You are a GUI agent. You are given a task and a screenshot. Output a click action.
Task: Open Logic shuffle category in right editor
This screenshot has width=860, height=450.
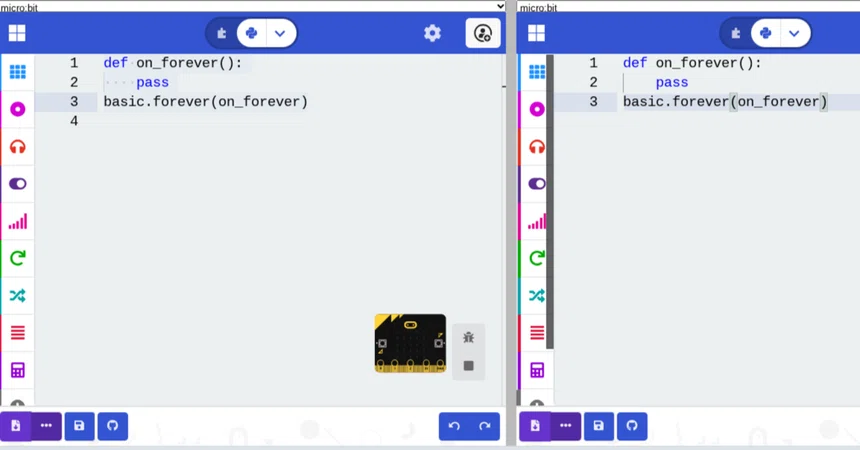point(536,295)
